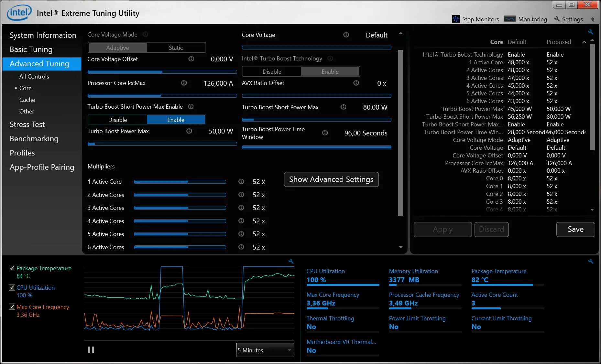
Task: Set Core Voltage Mode to Adaptive
Action: coord(117,48)
